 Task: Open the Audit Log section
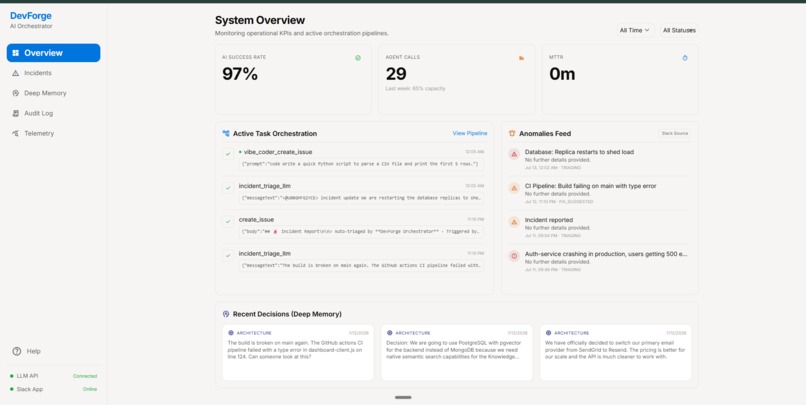[x=53, y=113]
